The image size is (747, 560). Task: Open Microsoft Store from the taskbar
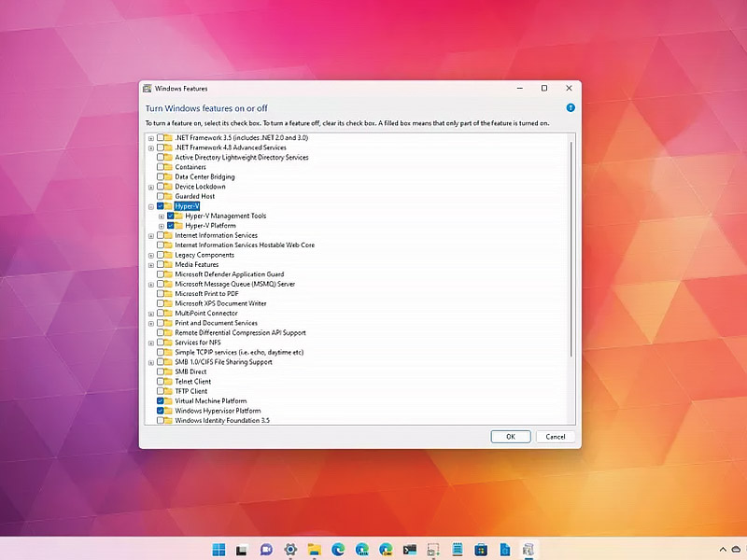[x=481, y=550]
